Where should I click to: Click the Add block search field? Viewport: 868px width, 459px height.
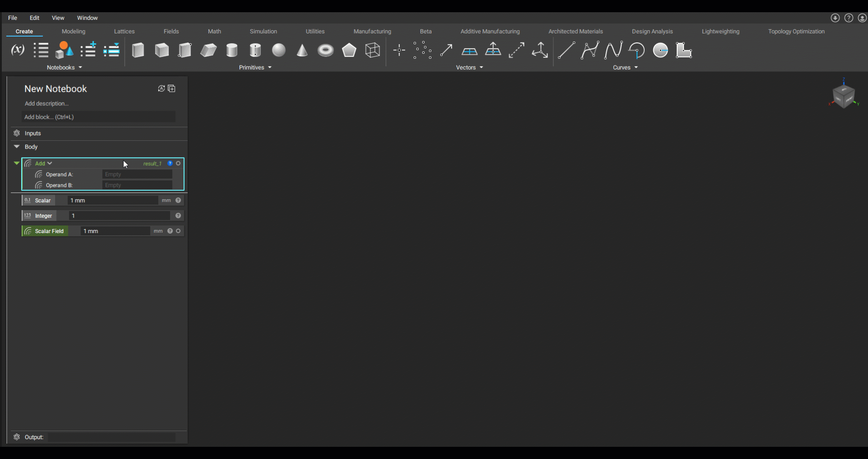pos(99,117)
